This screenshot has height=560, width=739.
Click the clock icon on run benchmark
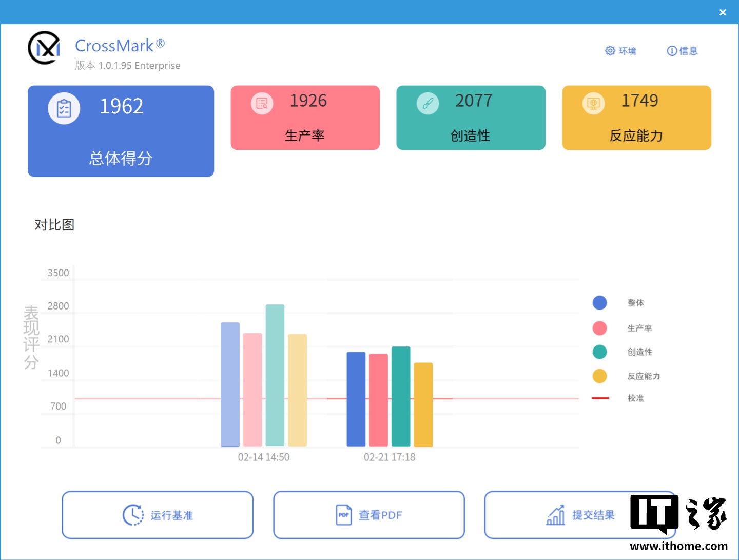pyautogui.click(x=133, y=515)
